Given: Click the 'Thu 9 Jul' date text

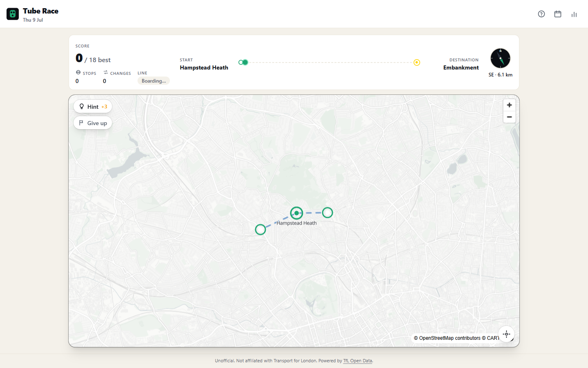Looking at the screenshot, I should 33,20.
